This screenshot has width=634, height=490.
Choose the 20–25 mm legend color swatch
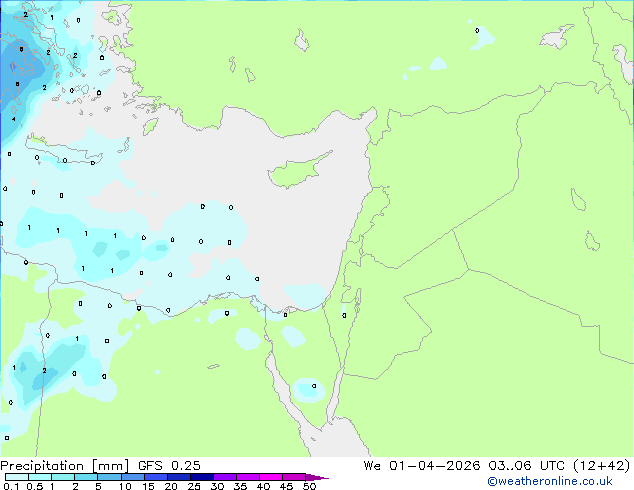tap(179, 477)
